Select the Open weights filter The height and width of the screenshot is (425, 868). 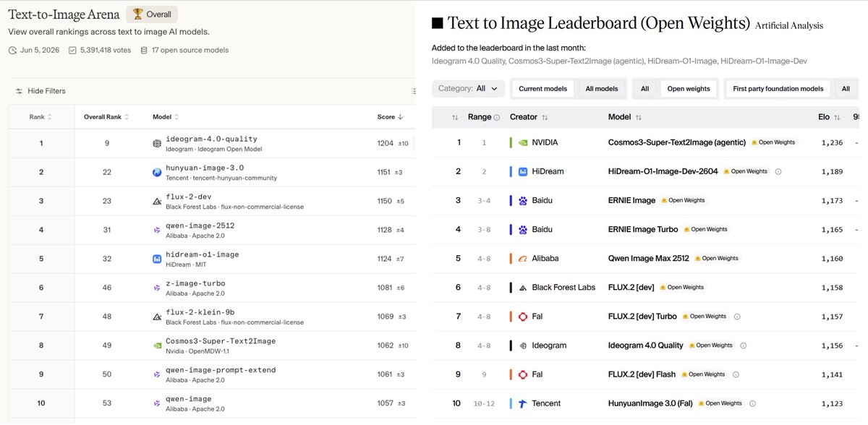[689, 89]
